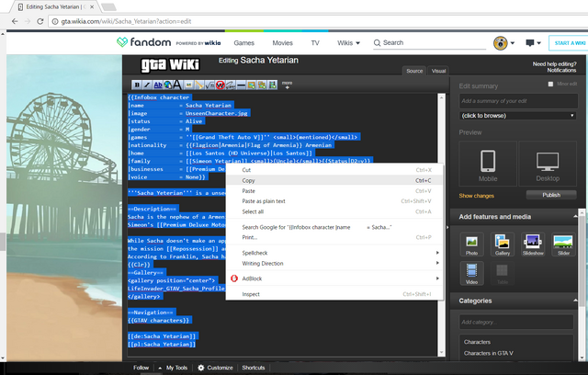Open notifications speech bubble icon
The width and height of the screenshot is (588, 375).
[533, 43]
